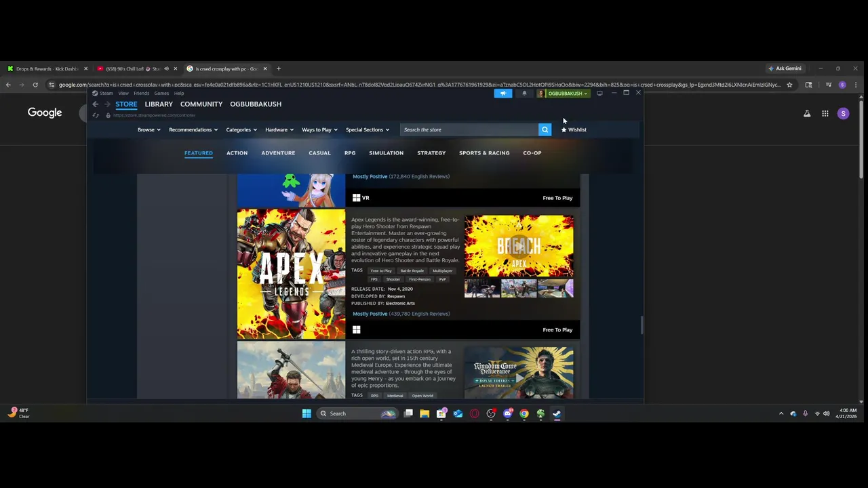Image resolution: width=868 pixels, height=488 pixels.
Task: Reload the Steam store page
Action: tap(96, 115)
